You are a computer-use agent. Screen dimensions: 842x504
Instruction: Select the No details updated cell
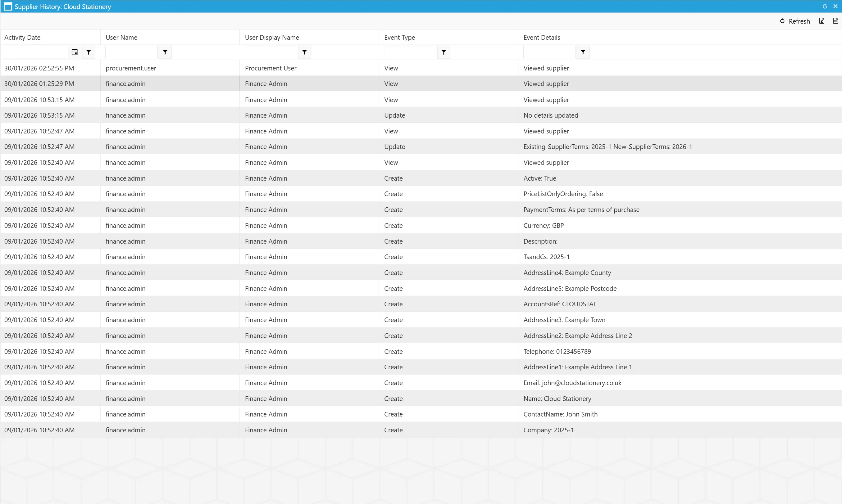click(x=680, y=115)
